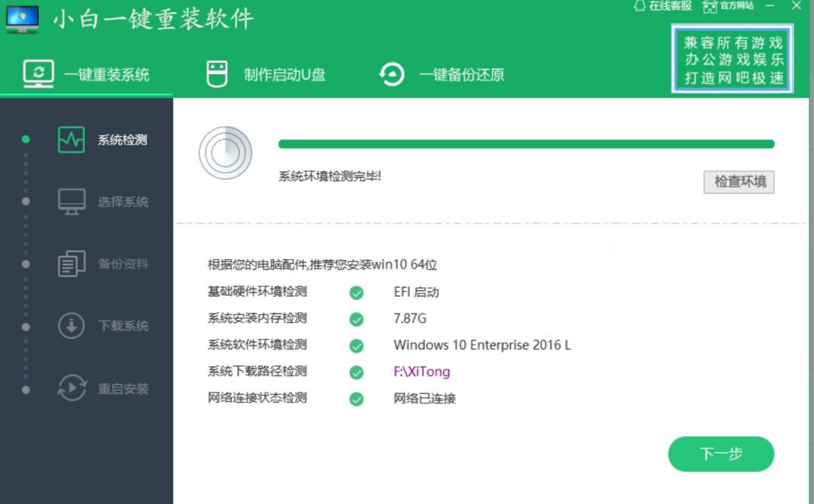The width and height of the screenshot is (814, 504).
Task: Click the green detection progress bar
Action: (x=526, y=142)
